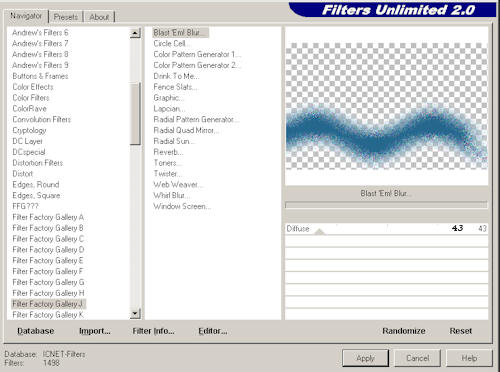Choose the Web Weaver filter

tap(178, 184)
